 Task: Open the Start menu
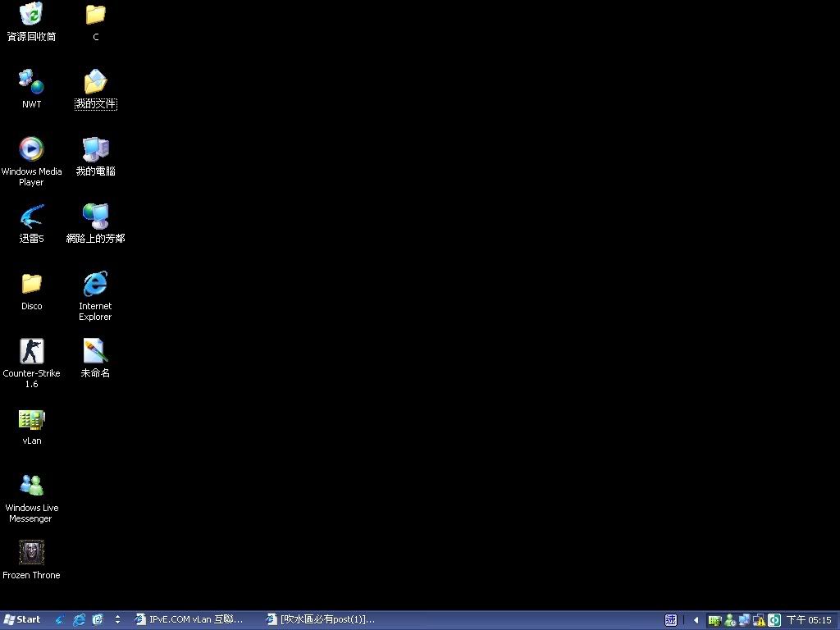point(22,620)
